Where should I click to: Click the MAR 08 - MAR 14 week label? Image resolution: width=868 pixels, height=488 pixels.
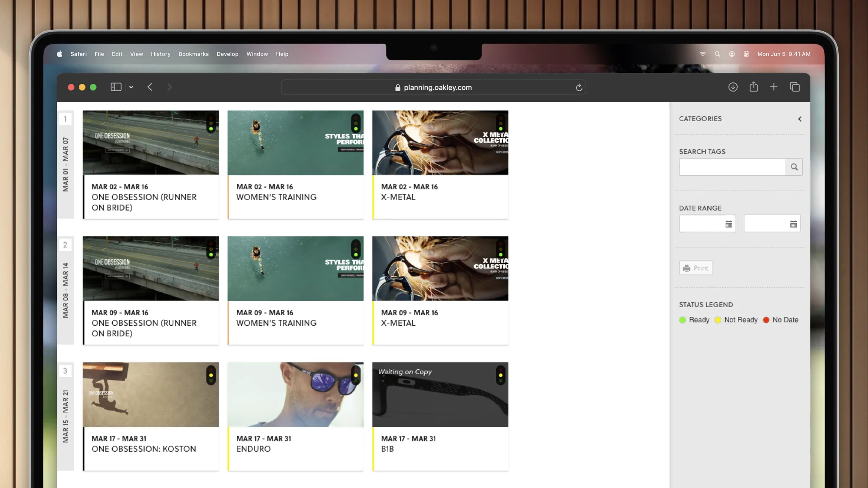pyautogui.click(x=65, y=290)
